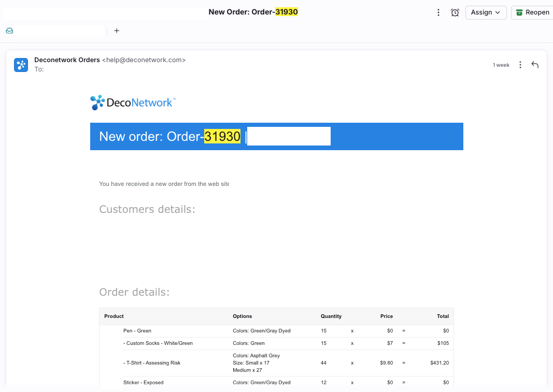
Task: Click the New Order subject title
Action: tap(253, 12)
